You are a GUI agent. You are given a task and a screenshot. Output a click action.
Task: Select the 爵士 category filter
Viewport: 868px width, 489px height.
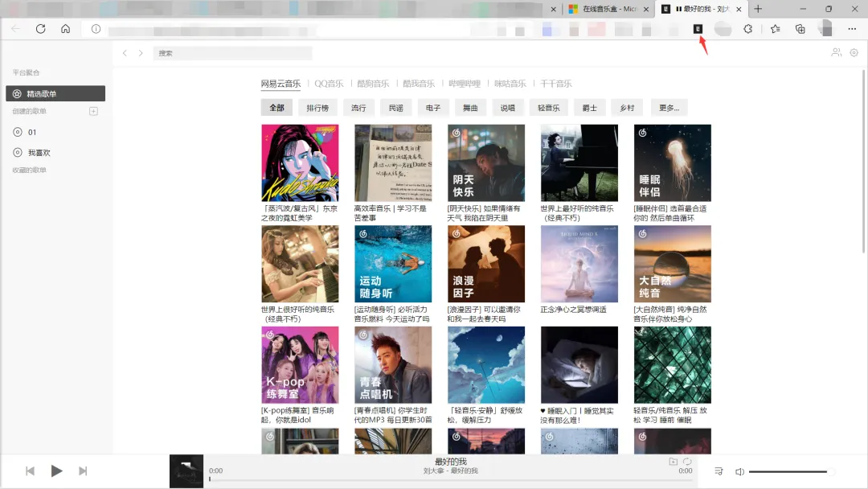590,108
